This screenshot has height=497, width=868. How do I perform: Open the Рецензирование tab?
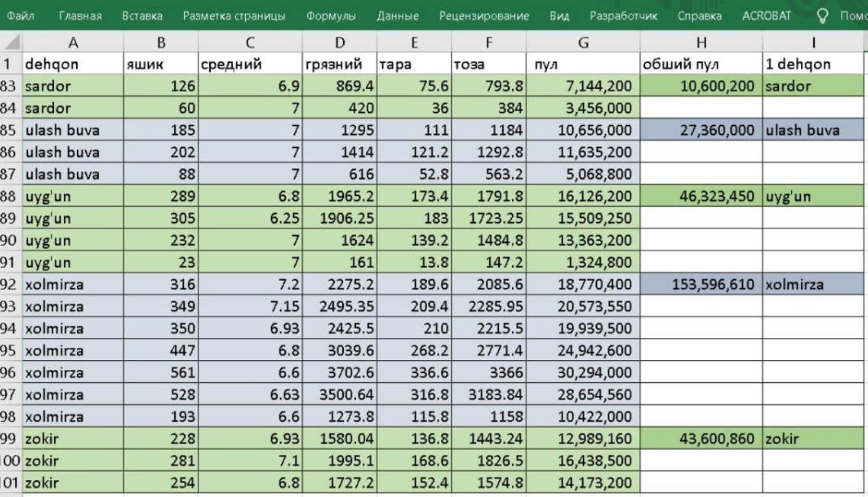click(x=484, y=15)
